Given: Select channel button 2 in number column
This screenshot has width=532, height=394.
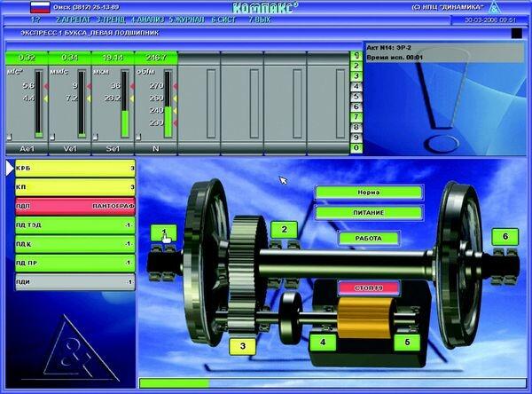Looking at the screenshot, I should 356,66.
